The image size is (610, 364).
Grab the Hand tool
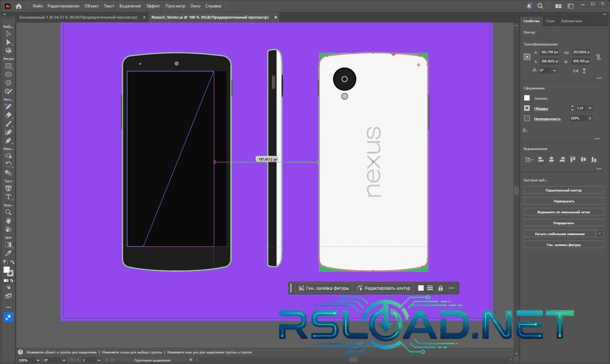8,221
